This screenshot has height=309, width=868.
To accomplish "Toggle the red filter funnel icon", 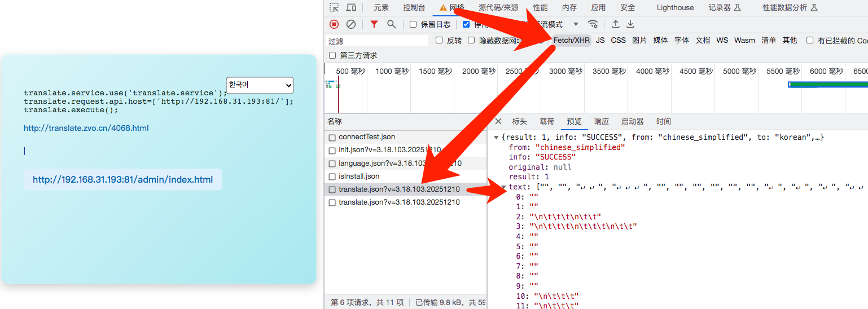I will point(374,24).
